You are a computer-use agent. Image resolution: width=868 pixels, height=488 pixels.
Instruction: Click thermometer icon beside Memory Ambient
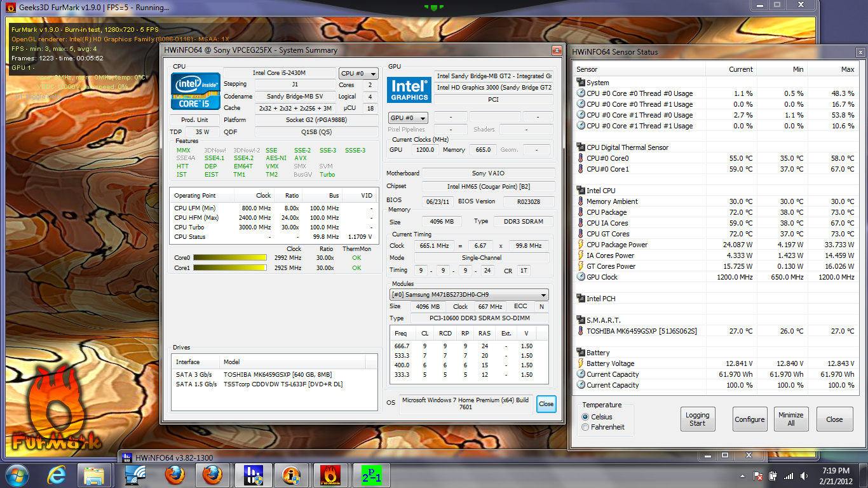581,201
